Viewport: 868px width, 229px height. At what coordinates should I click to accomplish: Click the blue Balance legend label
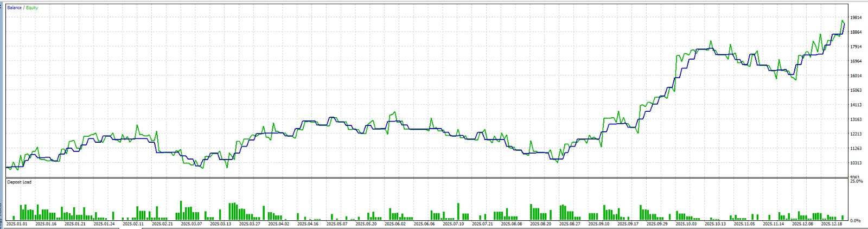click(x=15, y=8)
